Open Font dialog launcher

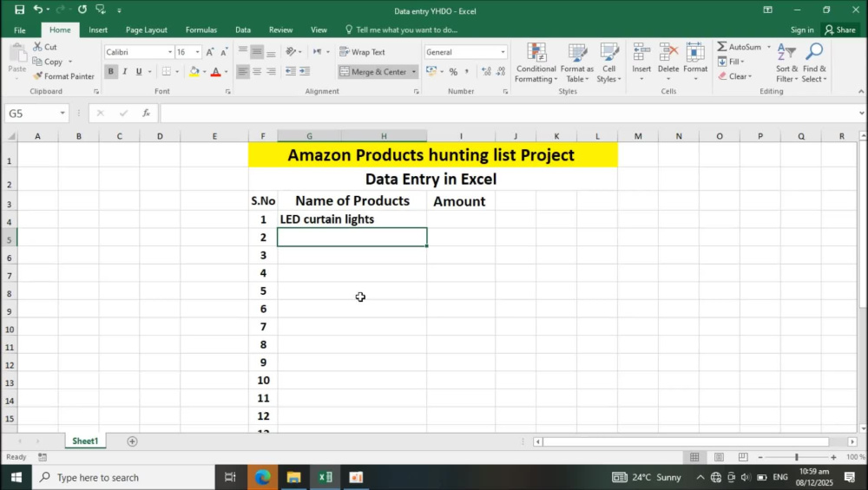(227, 92)
